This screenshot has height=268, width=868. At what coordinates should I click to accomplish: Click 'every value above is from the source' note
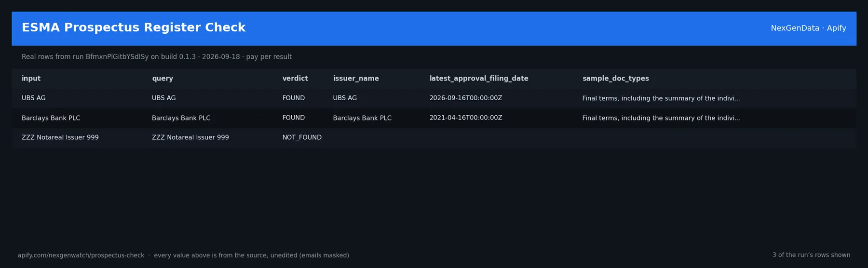click(x=252, y=255)
